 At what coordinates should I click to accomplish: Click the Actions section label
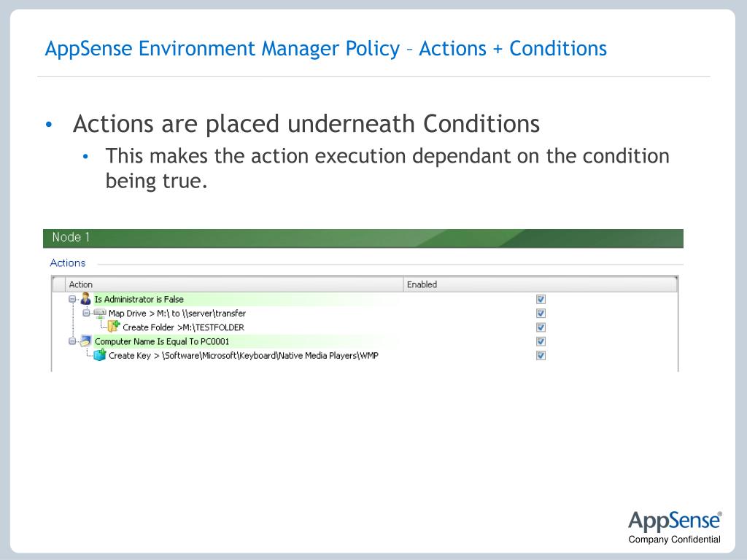(68, 262)
